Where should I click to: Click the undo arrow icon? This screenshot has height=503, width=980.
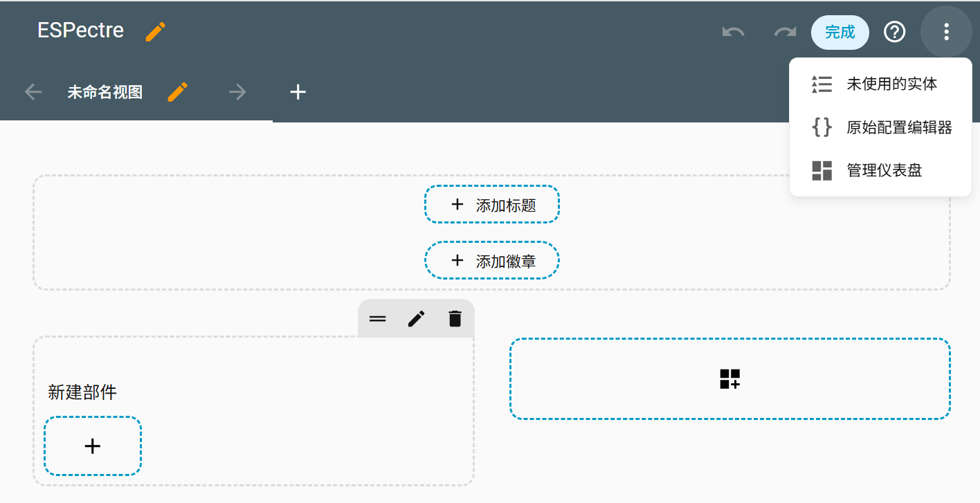coord(733,32)
